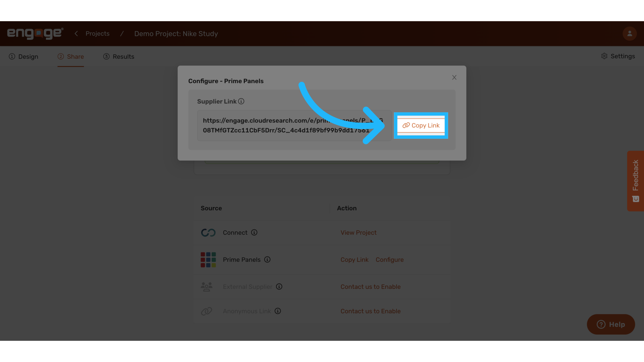Image resolution: width=644 pixels, height=362 pixels.
Task: Click the Prime Panels grid icon
Action: [x=208, y=260]
